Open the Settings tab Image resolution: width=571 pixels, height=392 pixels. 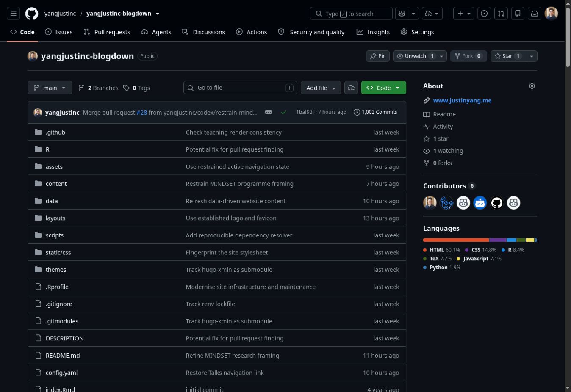coord(417,32)
